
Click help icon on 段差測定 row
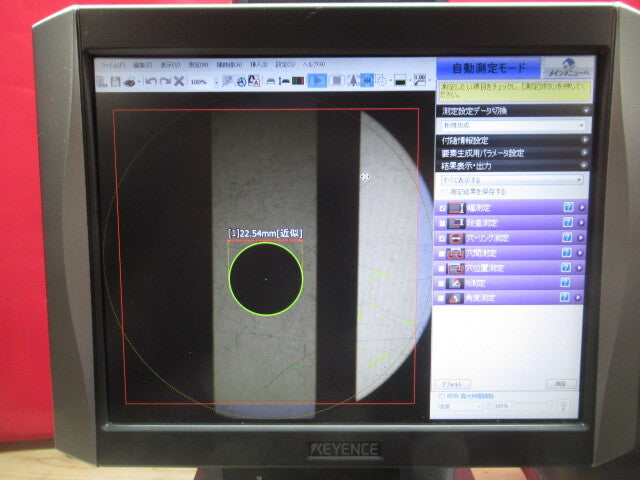568,222
